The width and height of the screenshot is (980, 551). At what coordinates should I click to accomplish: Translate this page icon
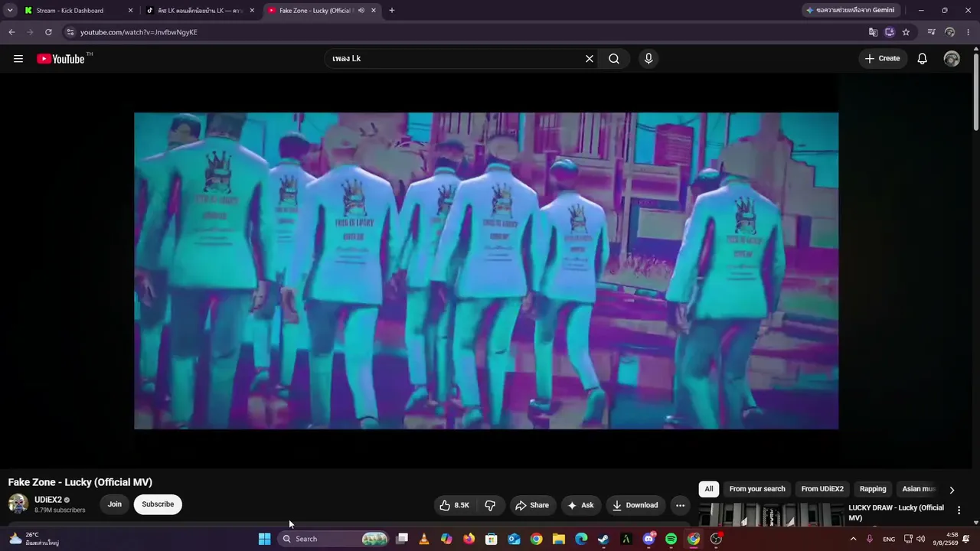(x=873, y=32)
